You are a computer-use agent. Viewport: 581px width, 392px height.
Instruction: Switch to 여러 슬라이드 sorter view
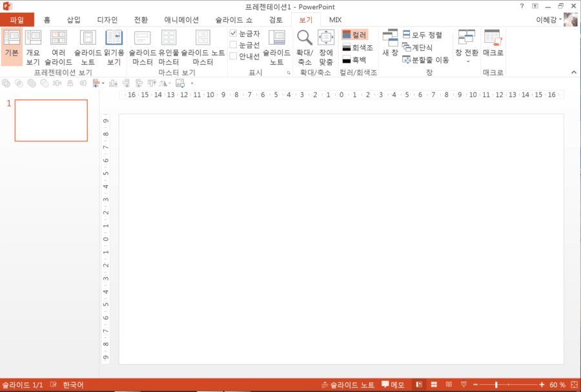(x=58, y=48)
